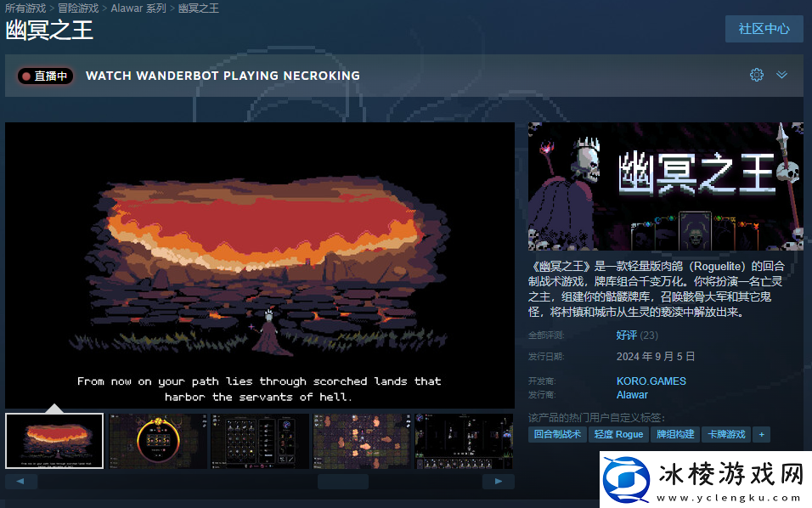Open the Alawar 系列 breadcrumb link

tap(138, 8)
